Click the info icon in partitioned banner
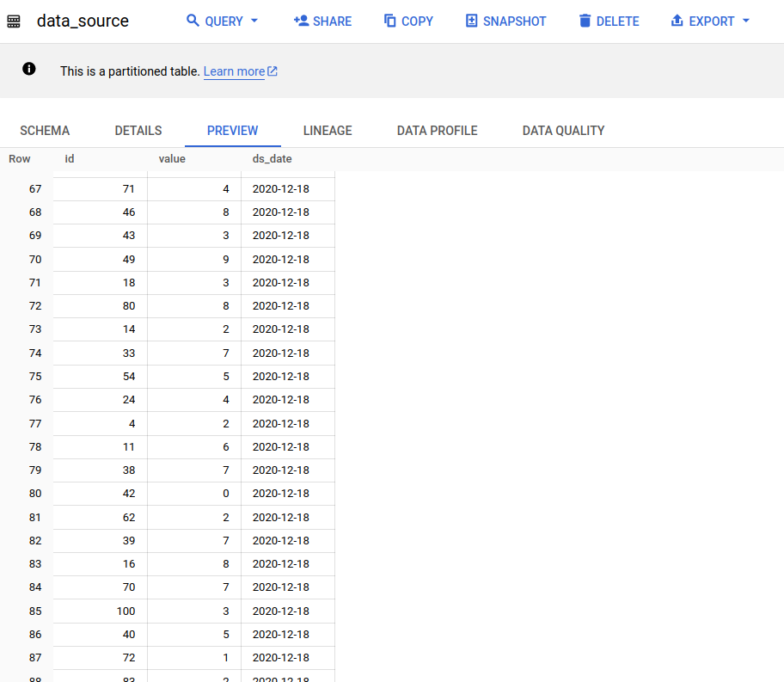The height and width of the screenshot is (682, 784). [29, 69]
